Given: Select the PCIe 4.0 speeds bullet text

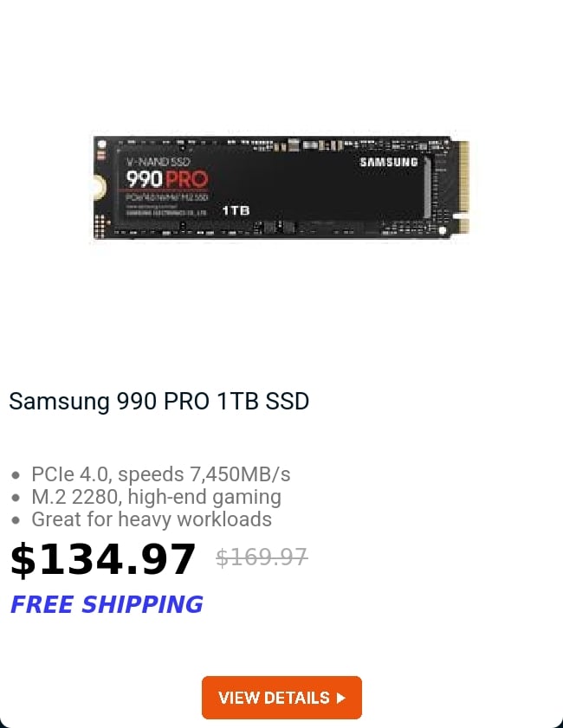Looking at the screenshot, I should (x=161, y=474).
